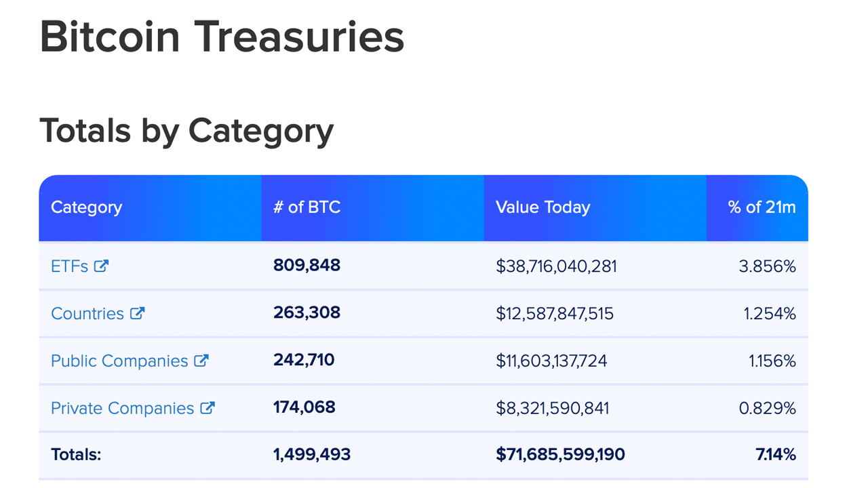Open the Countries category link
This screenshot has height=488, width=868.
(87, 314)
